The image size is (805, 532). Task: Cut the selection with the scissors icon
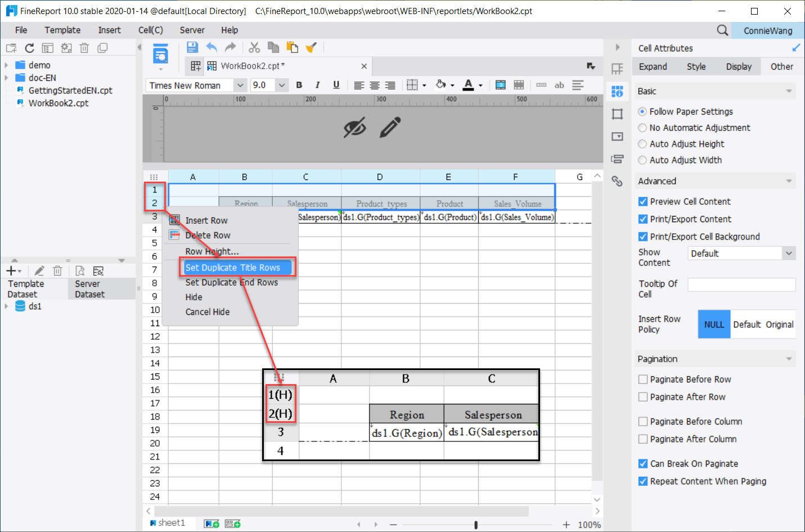tap(254, 48)
